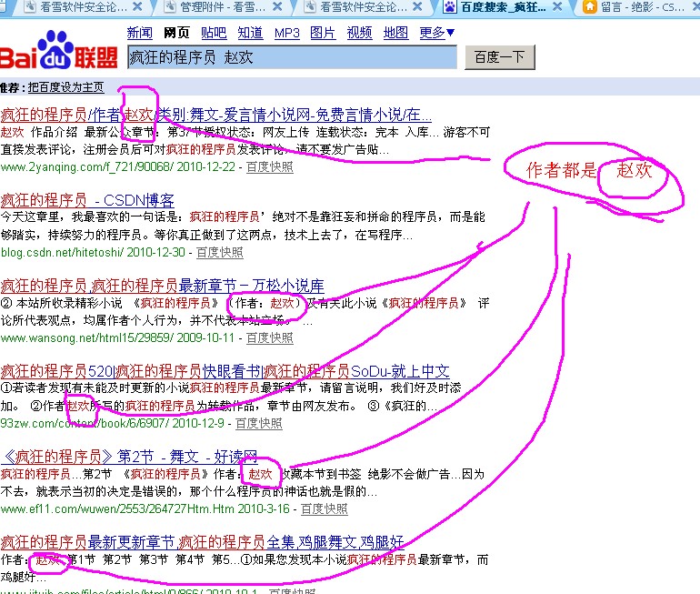
Task: Open the 舞文-爱言情小说网 result title
Action: [x=216, y=115]
